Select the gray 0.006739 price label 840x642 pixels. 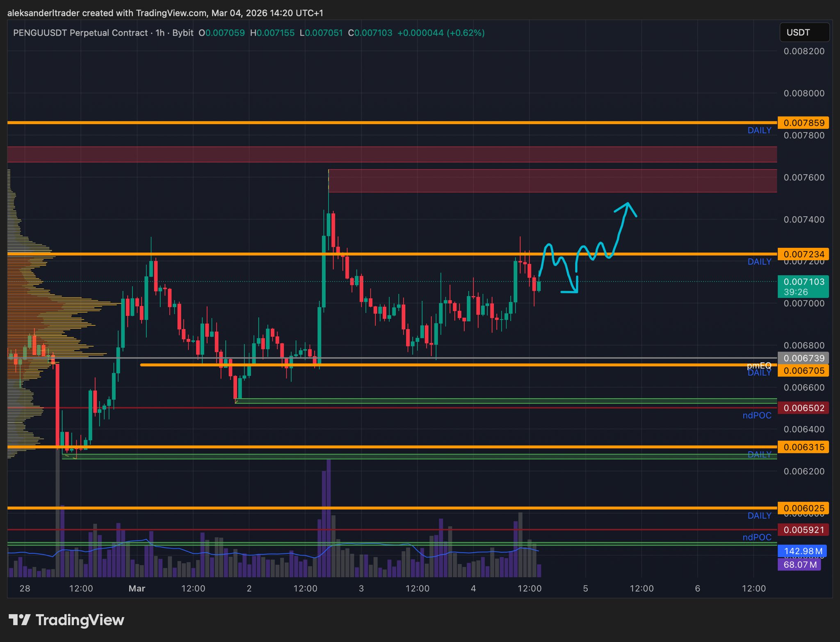[x=803, y=358]
